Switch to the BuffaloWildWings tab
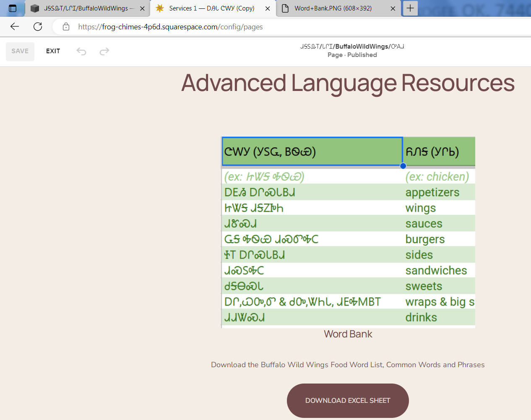Viewport: 531px width, 420px height. (x=88, y=8)
